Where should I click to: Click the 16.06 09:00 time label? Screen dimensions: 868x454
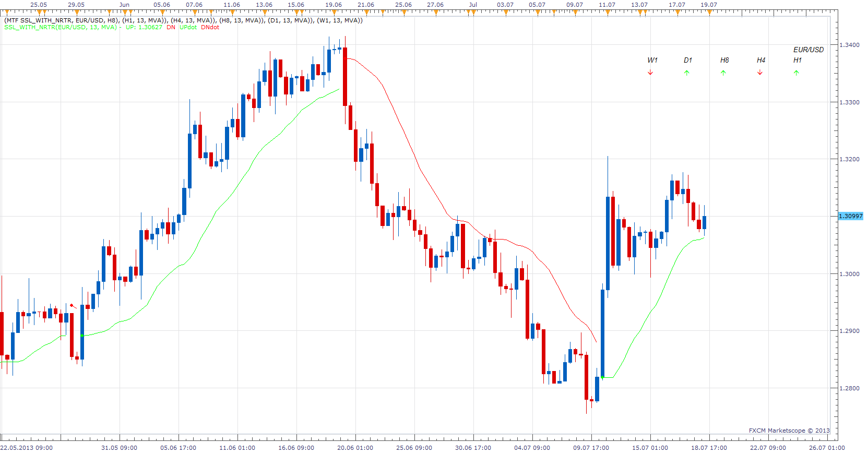point(296,448)
